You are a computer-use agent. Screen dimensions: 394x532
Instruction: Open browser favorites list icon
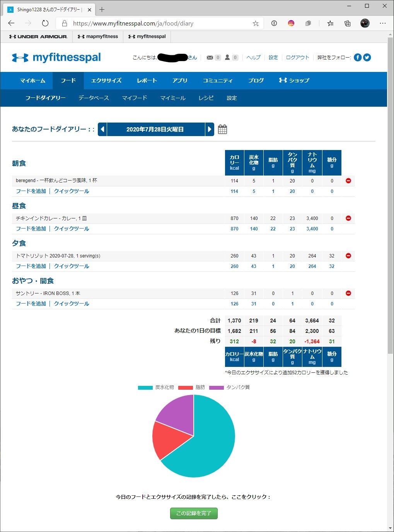click(330, 23)
